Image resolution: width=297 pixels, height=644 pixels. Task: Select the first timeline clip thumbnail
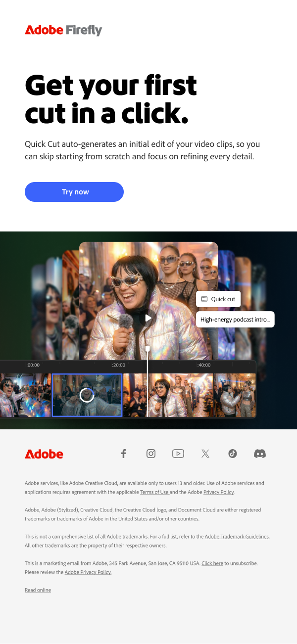25,395
